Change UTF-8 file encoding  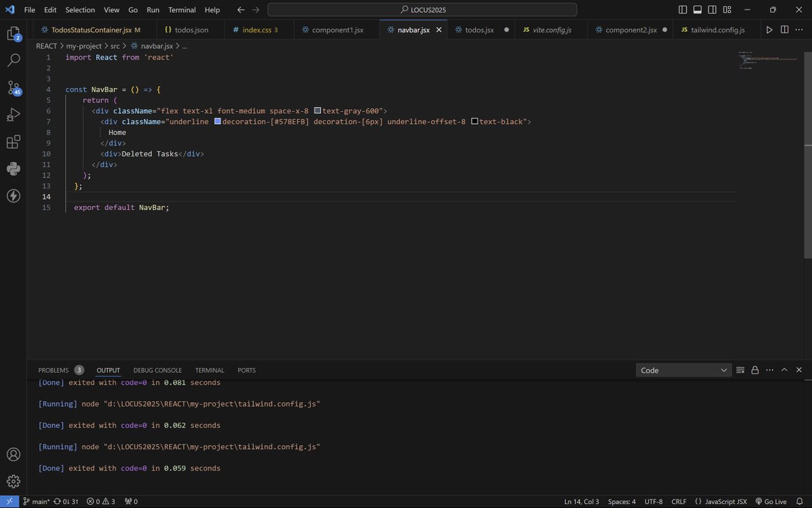click(x=653, y=501)
